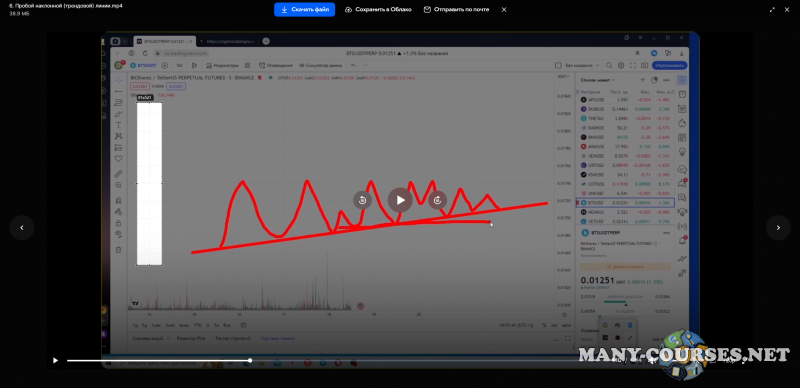Viewport: 800px width, 388px height.
Task: Open Оповещения alerts in chart toolbar
Action: point(276,65)
